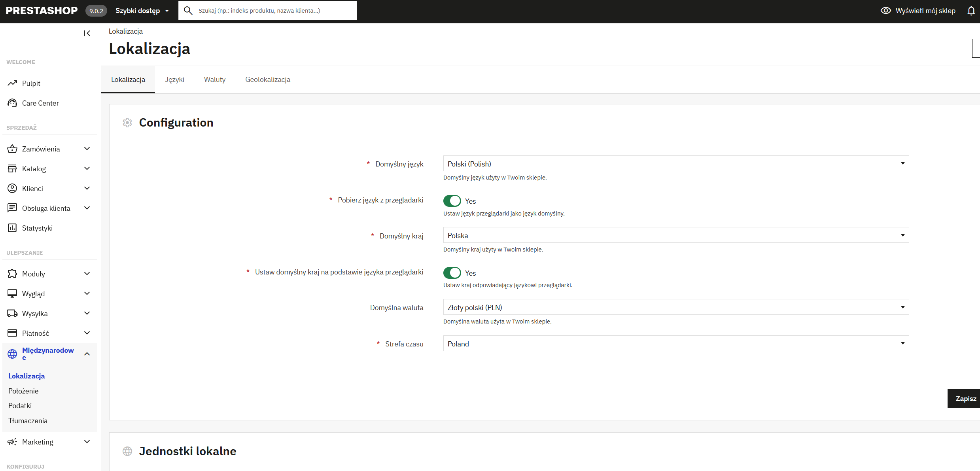This screenshot has width=980, height=471.
Task: Open the Strefa czasu select box
Action: click(x=675, y=344)
